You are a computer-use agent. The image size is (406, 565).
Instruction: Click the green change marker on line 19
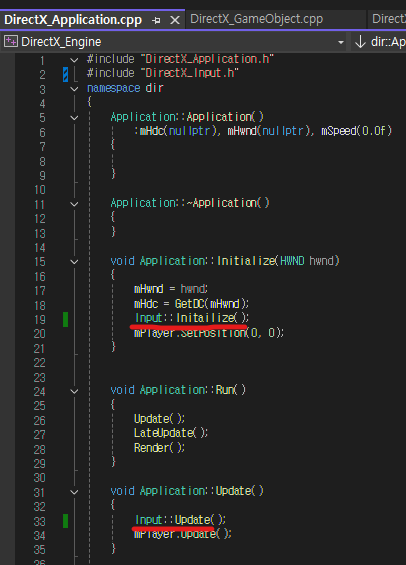coord(66,319)
